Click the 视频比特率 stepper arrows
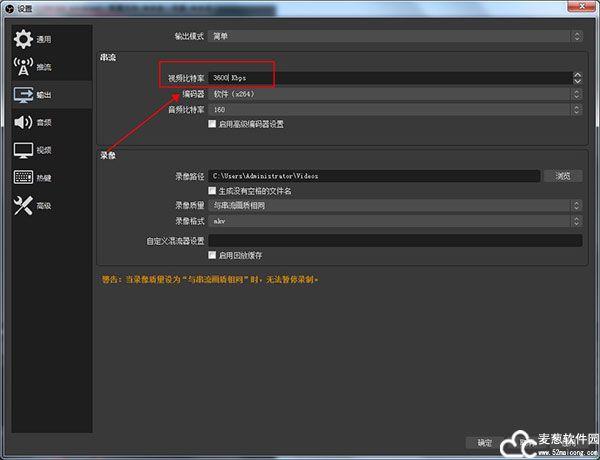Viewport: 600px width, 460px height. coord(577,77)
